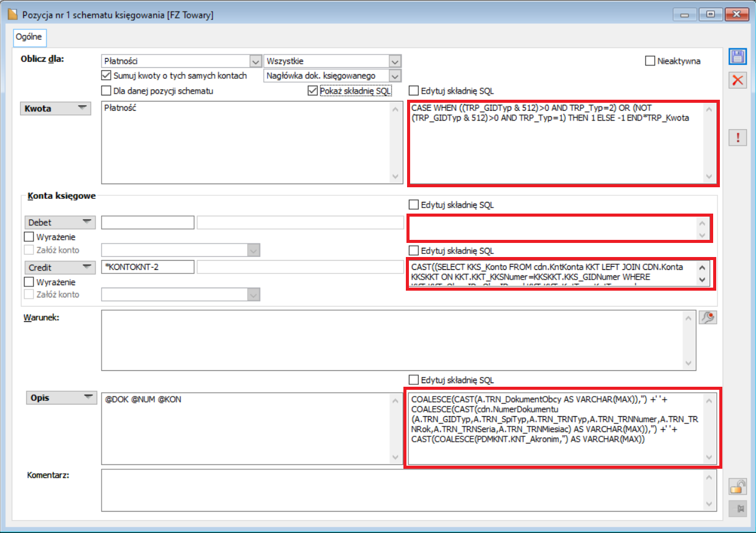The image size is (756, 533).
Task: Select the Ogólne tab
Action: pyautogui.click(x=29, y=37)
